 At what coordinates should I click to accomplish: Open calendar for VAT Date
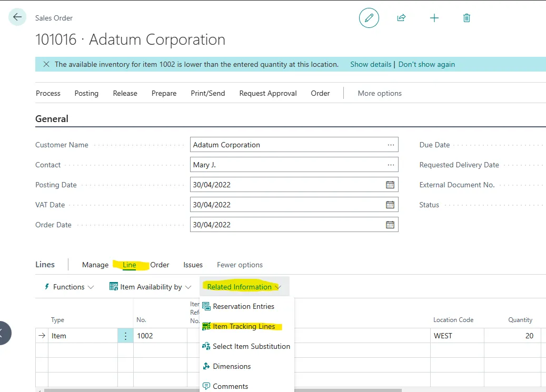tap(390, 205)
